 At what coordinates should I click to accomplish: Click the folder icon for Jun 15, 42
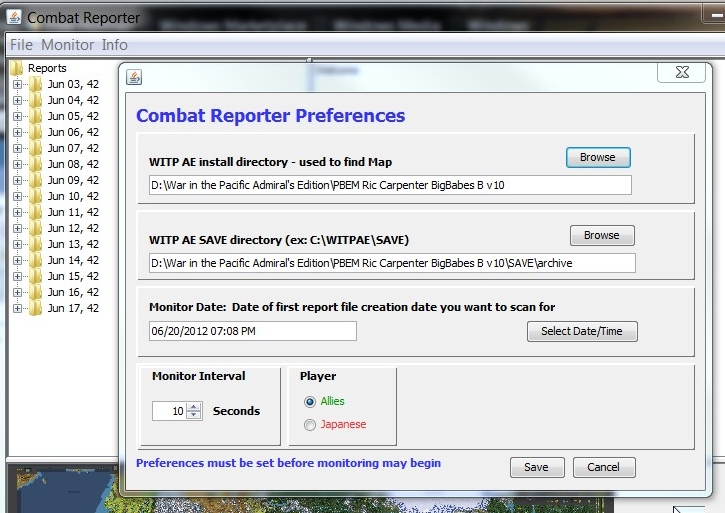pos(36,276)
